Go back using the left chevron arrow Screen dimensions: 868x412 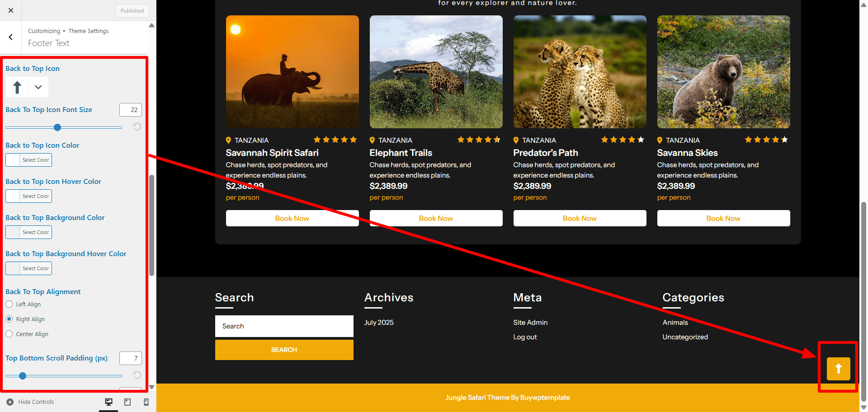tap(11, 37)
